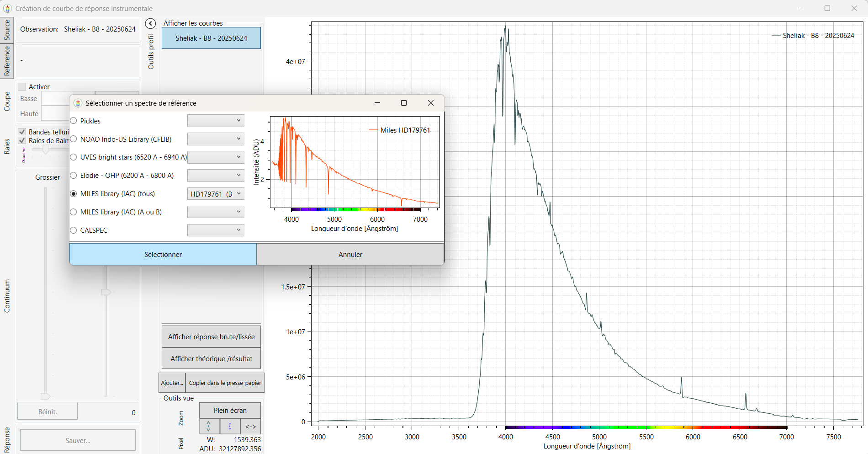The height and width of the screenshot is (454, 868).
Task: Open the CALSPEC dropdown
Action: (x=216, y=230)
